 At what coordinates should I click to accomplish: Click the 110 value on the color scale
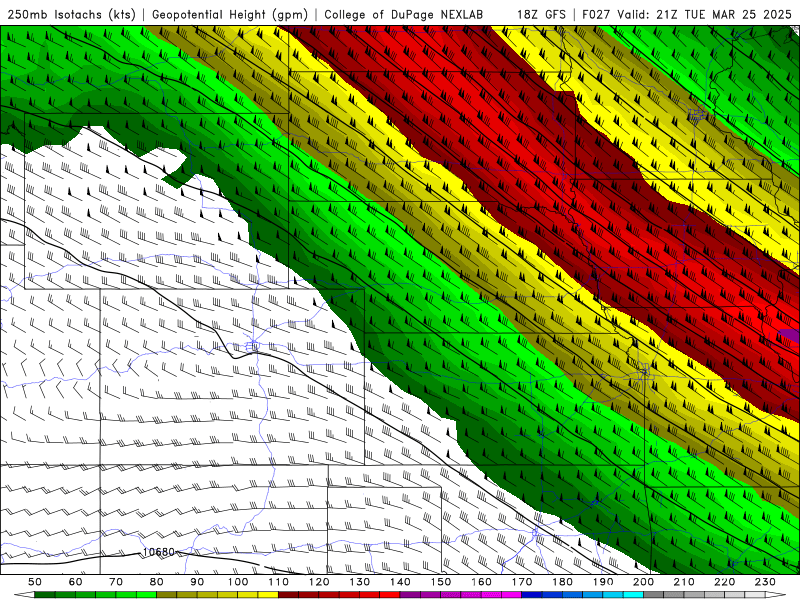tap(279, 582)
